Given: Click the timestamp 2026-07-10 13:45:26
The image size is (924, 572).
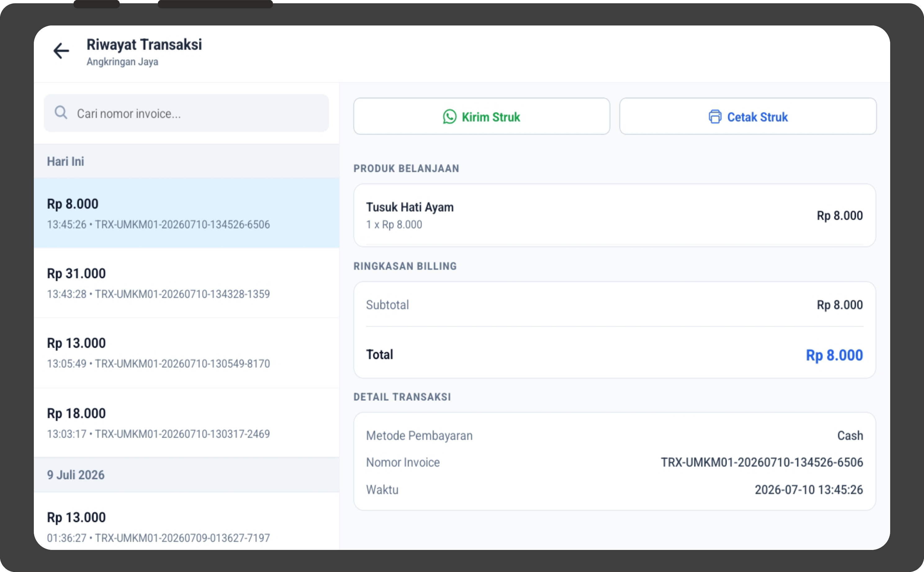Looking at the screenshot, I should [x=809, y=489].
